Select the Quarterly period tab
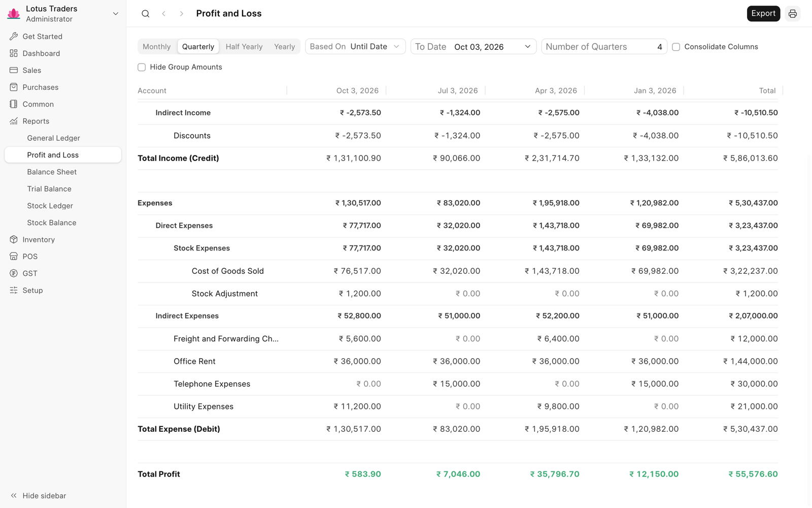812x508 pixels. 198,47
